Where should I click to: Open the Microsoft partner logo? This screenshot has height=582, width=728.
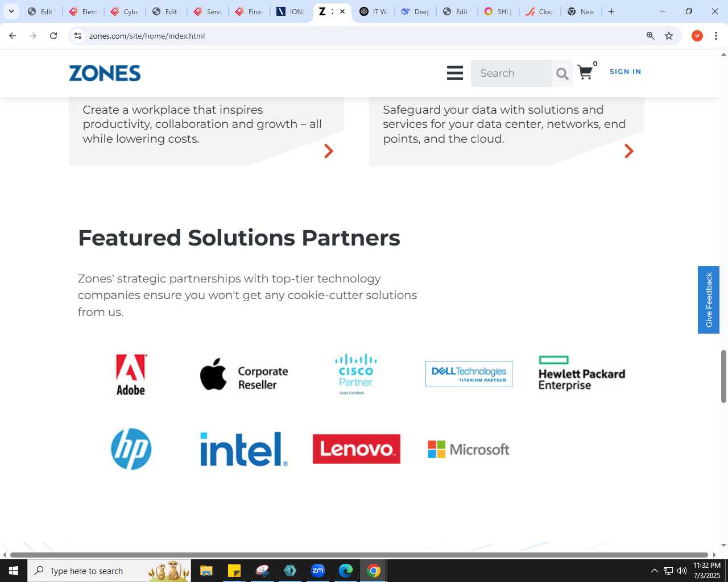(x=469, y=449)
